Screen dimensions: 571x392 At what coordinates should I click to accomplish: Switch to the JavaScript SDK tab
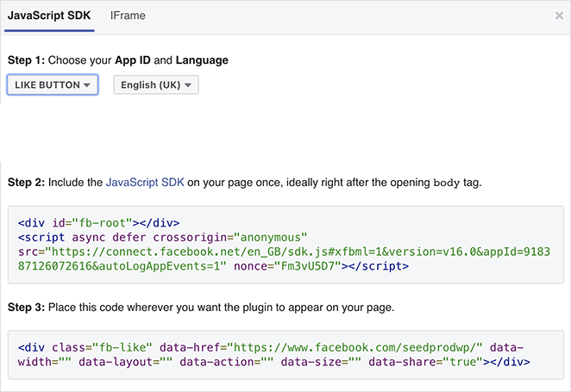pyautogui.click(x=49, y=16)
